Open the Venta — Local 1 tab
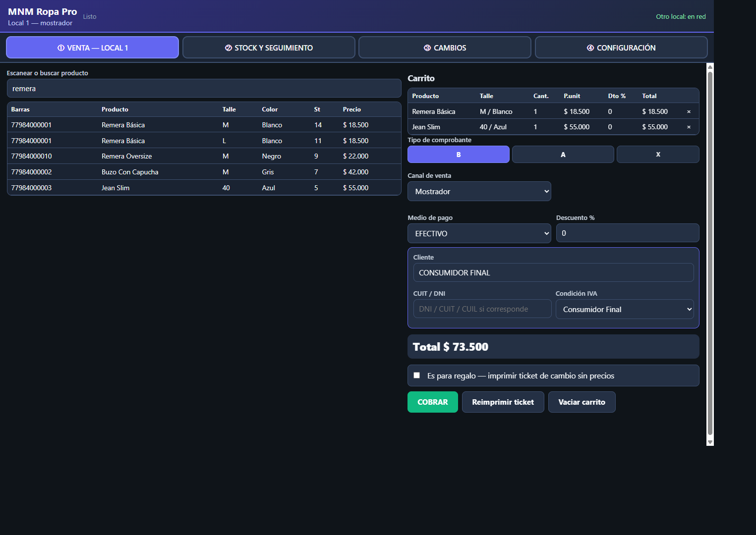 click(92, 48)
